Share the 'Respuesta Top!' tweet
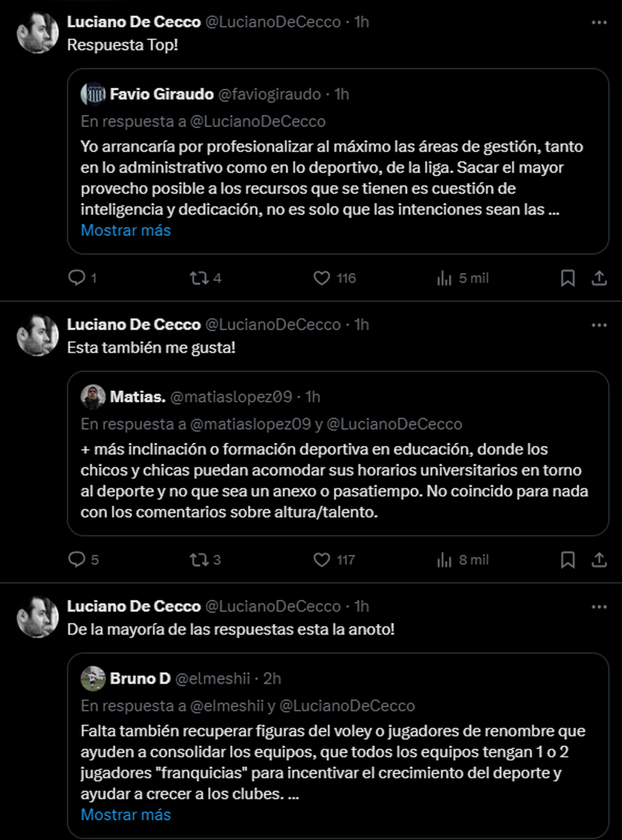The height and width of the screenshot is (840, 622). coord(599,278)
